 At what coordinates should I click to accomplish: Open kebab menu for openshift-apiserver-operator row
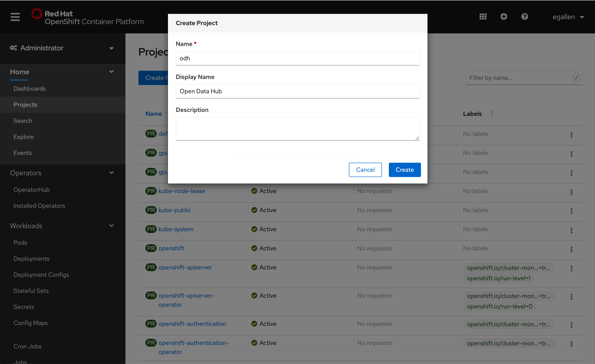pyautogui.click(x=572, y=297)
